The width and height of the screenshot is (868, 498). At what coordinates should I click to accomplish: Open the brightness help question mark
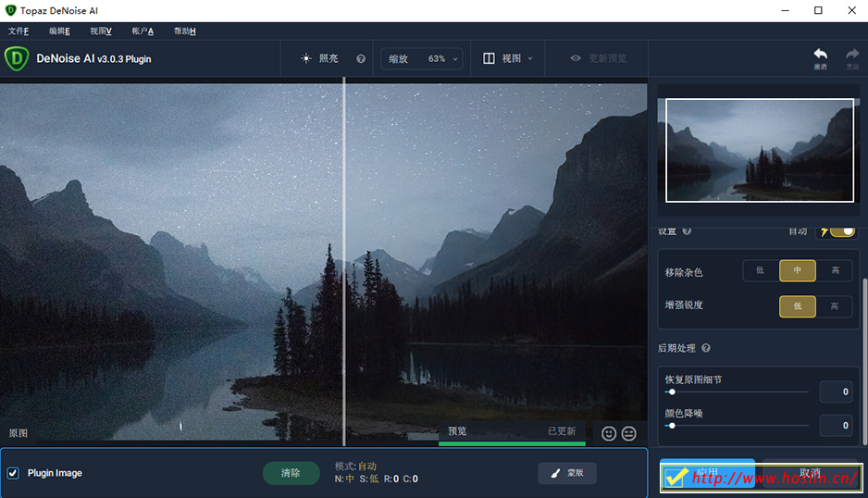[x=361, y=58]
